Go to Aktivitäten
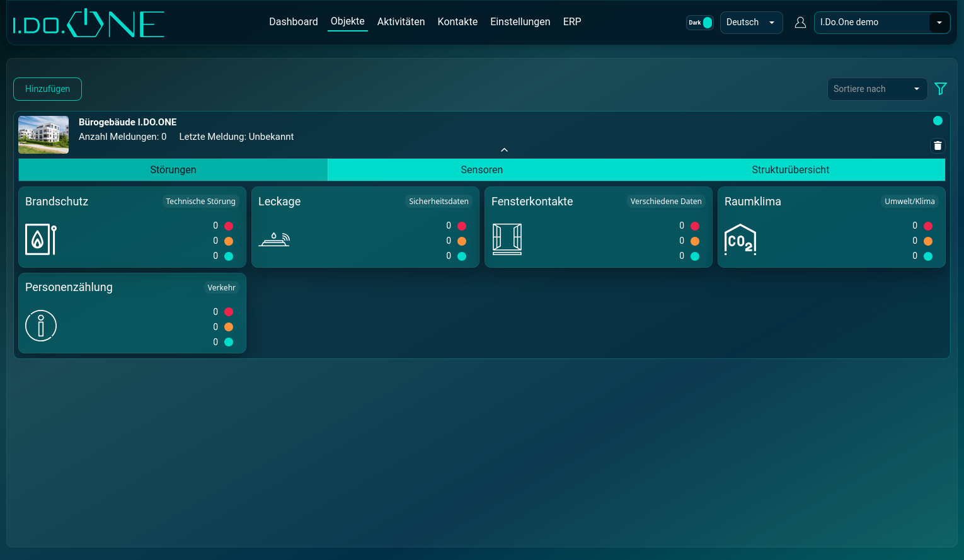 coord(401,21)
